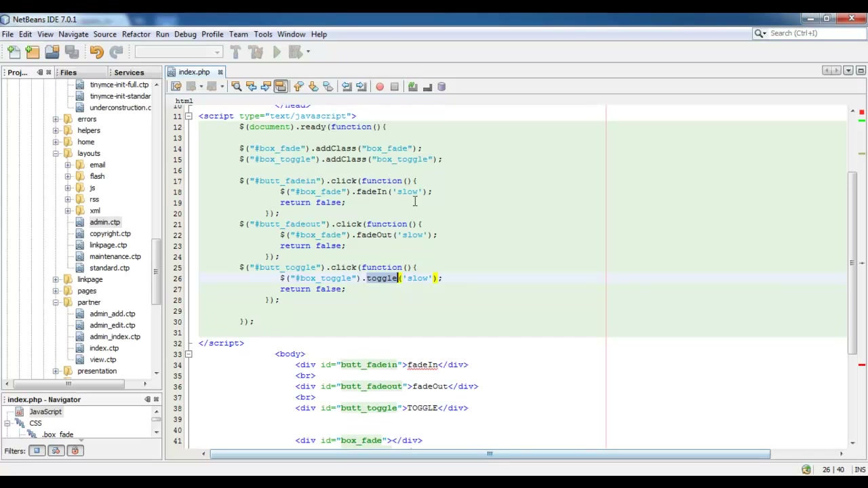
Task: Click the cursor position 26 | 40 status entry
Action: 833,470
